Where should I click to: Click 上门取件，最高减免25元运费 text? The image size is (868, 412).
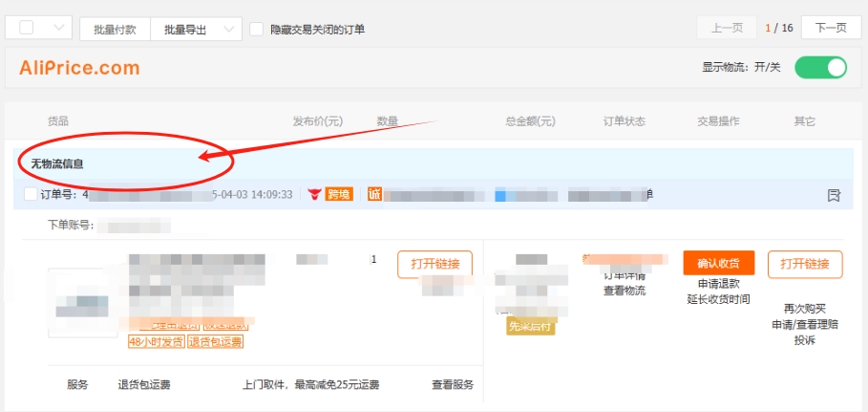(311, 385)
